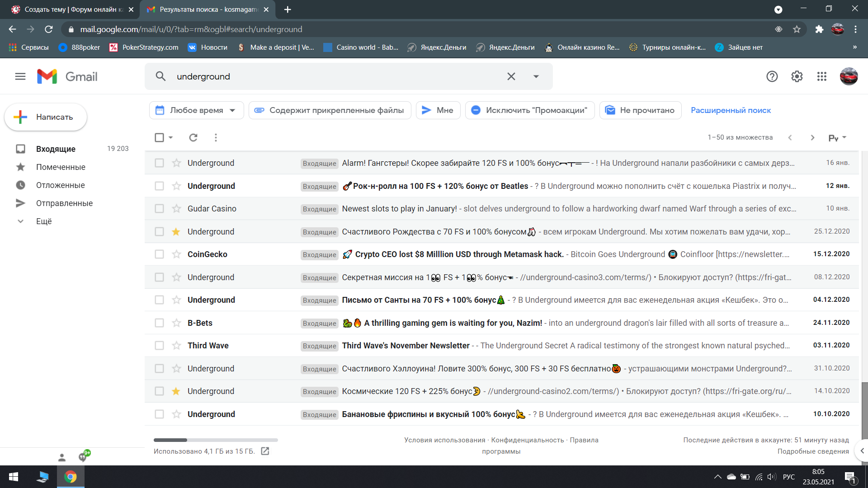868x488 pixels.
Task: Star the Third Wave newsletter email
Action: [x=176, y=345]
